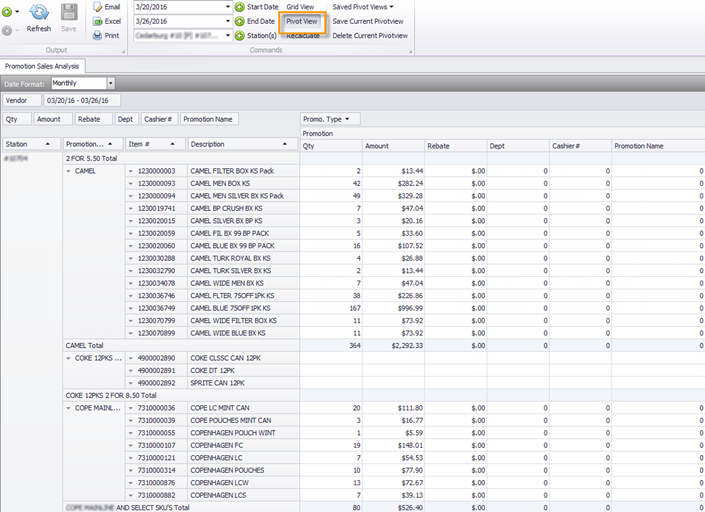The width and height of the screenshot is (705, 512).
Task: Select the COKE 12PKS 2 FOR 8.50 Total row
Action: [181, 396]
